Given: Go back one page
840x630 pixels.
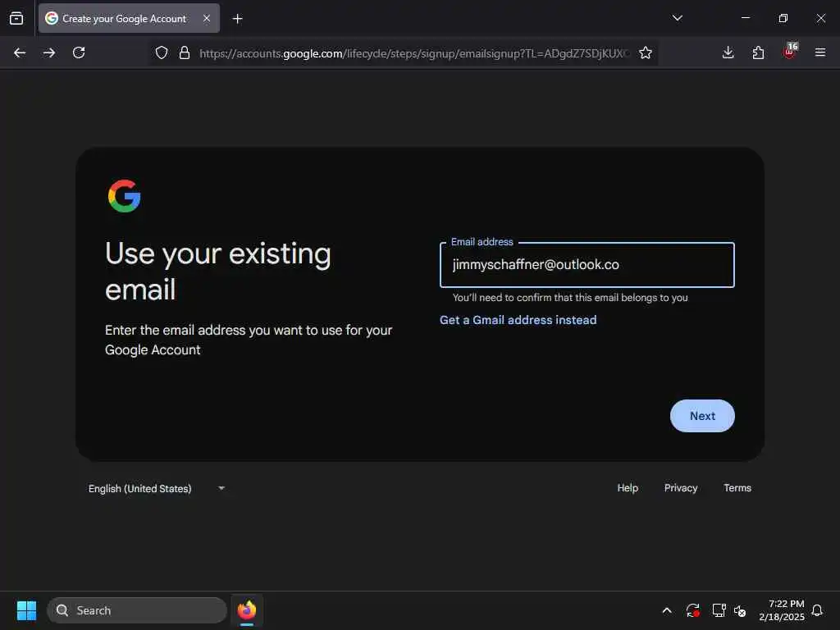Looking at the screenshot, I should pyautogui.click(x=20, y=52).
